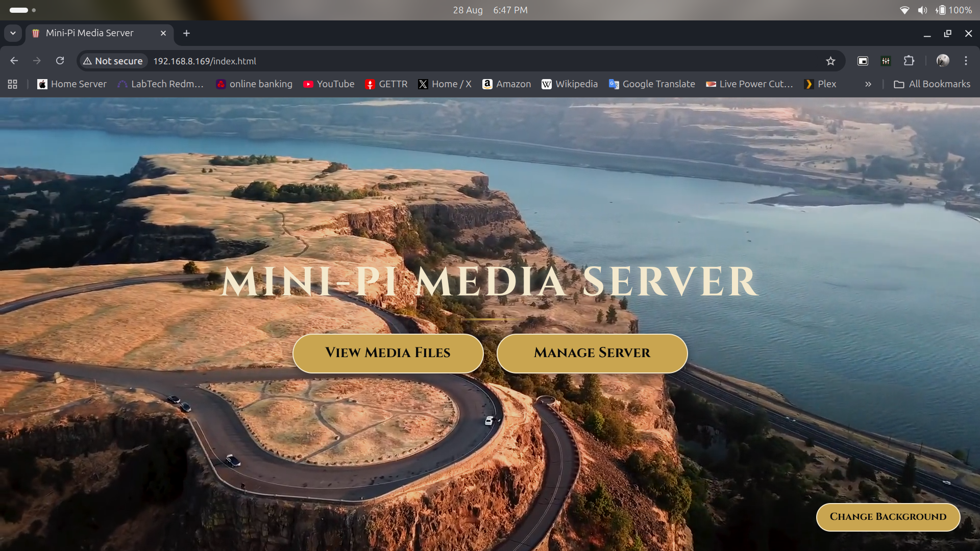Open the apps grid icon in bookmarks bar
Image resolution: width=980 pixels, height=551 pixels.
[13, 84]
